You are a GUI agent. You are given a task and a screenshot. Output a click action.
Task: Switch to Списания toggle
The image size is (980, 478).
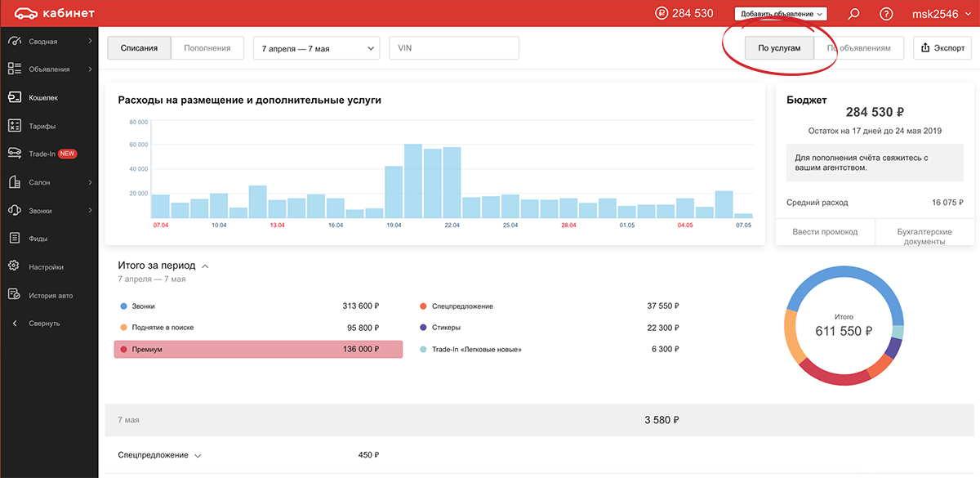[x=139, y=48]
